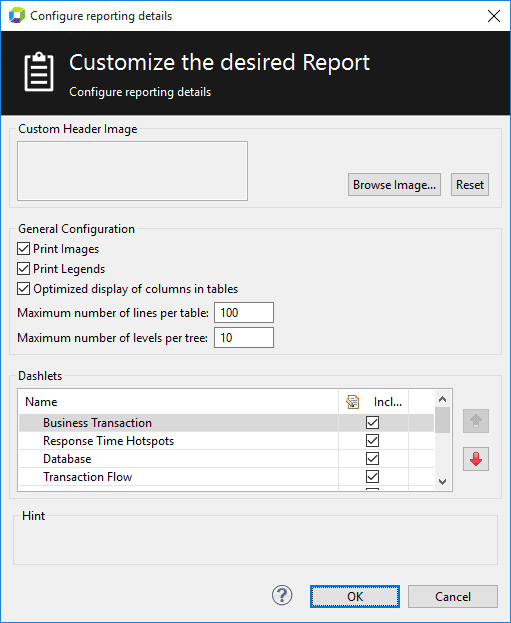Click the dashlets list scroll-down arrow
Image resolution: width=511 pixels, height=623 pixels.
443,482
